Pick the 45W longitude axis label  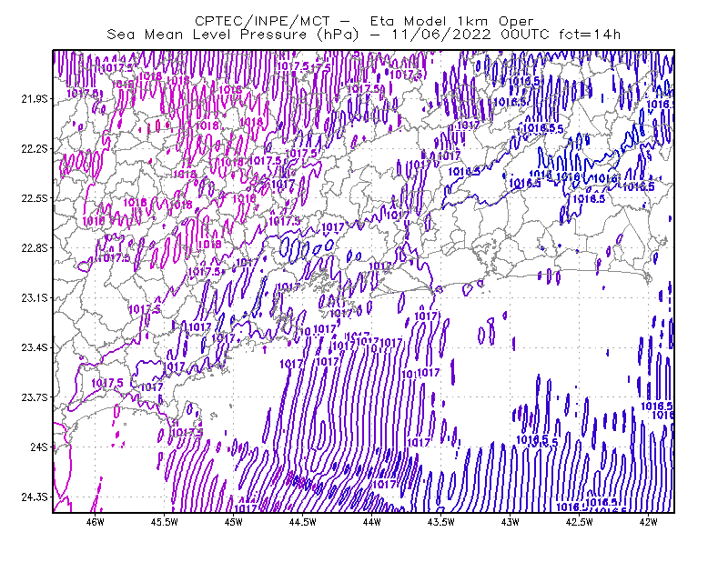(234, 522)
